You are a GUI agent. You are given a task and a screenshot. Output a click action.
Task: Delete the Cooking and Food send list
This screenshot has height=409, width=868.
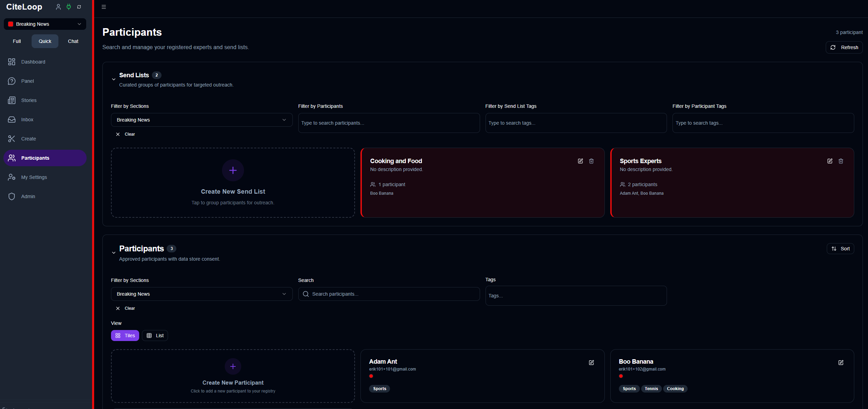(x=591, y=161)
